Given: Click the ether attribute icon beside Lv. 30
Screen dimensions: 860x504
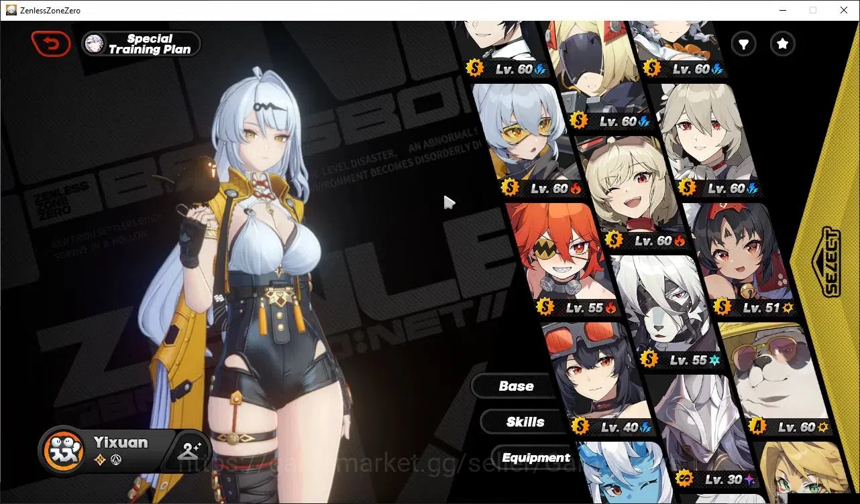Looking at the screenshot, I should pos(750,480).
